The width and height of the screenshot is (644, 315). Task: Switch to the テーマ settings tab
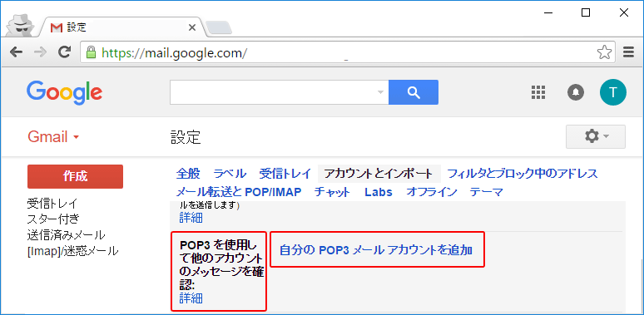tap(486, 191)
